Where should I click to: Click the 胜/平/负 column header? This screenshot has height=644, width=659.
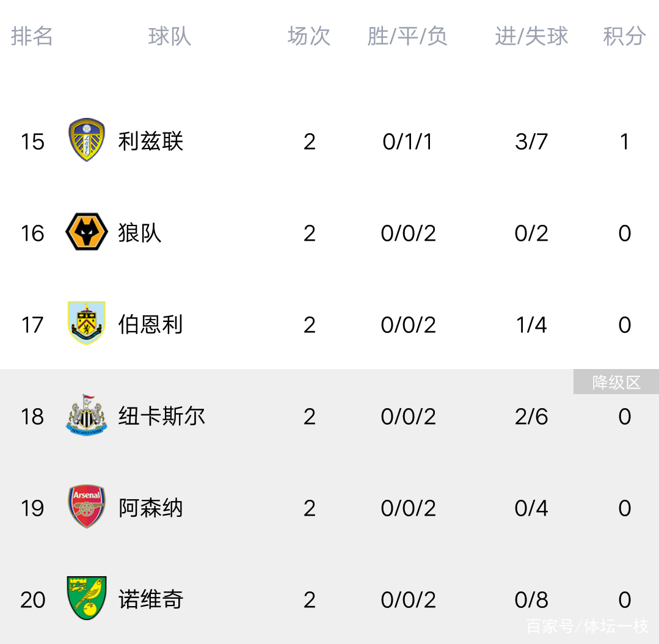[x=407, y=36]
